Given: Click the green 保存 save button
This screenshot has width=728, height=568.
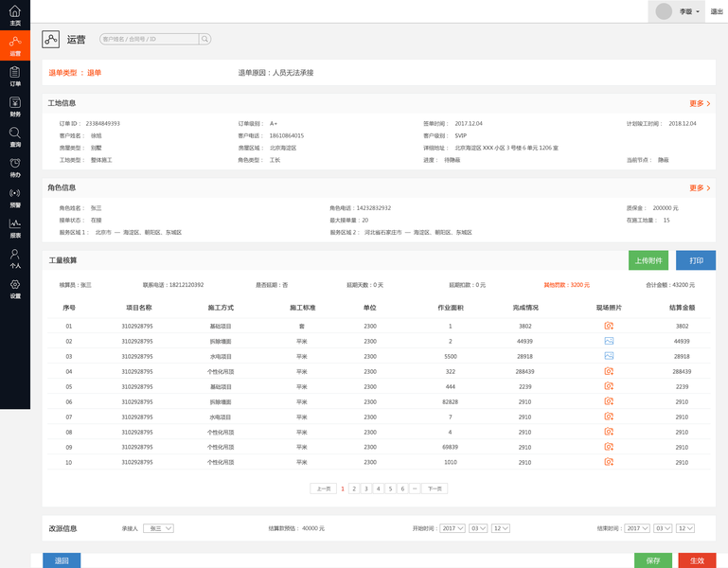Looking at the screenshot, I should coord(653,560).
